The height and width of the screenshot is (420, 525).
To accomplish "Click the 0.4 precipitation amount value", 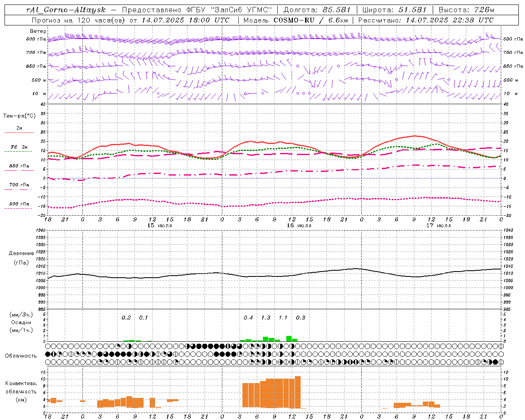I will pos(248,318).
